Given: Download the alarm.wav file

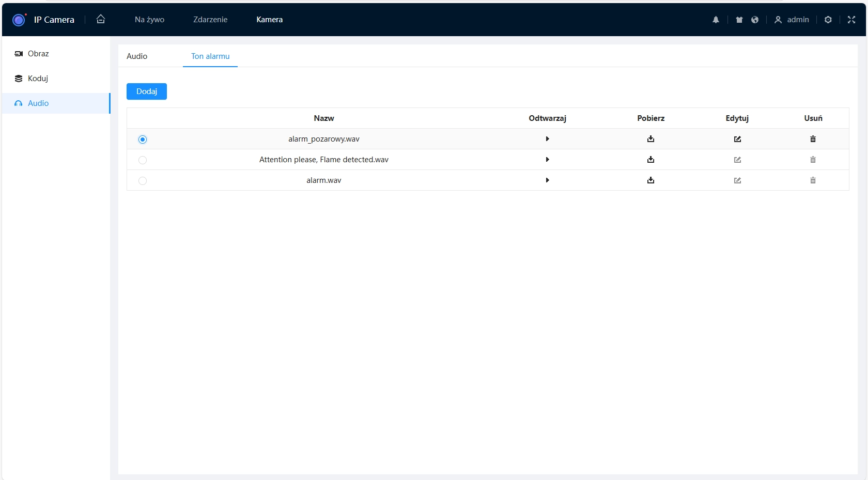Looking at the screenshot, I should click(x=650, y=180).
